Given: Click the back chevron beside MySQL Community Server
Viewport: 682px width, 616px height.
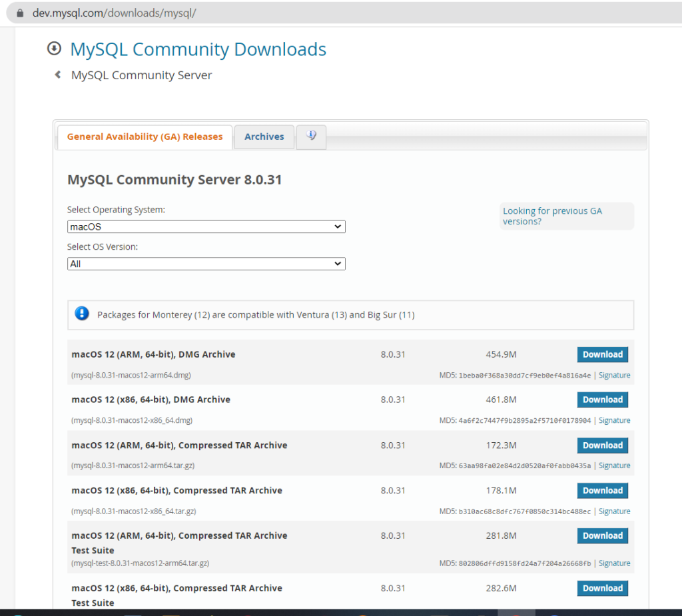Looking at the screenshot, I should point(58,75).
